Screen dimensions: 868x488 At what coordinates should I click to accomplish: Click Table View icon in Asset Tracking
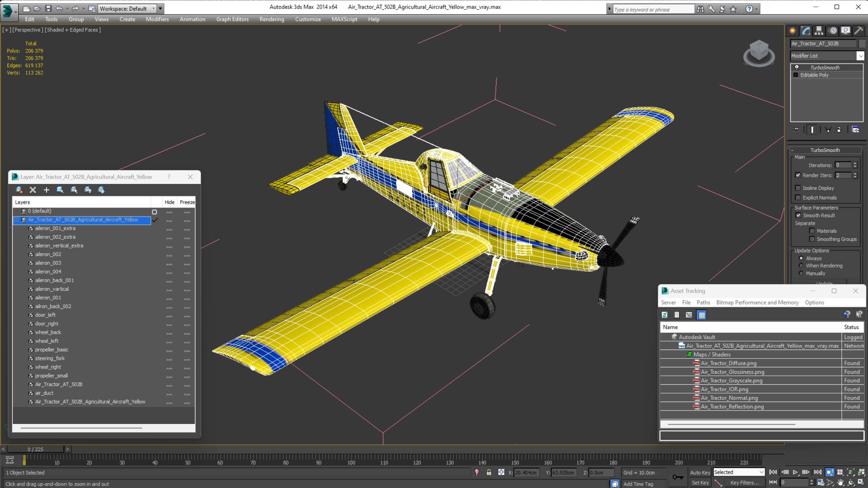pyautogui.click(x=702, y=315)
